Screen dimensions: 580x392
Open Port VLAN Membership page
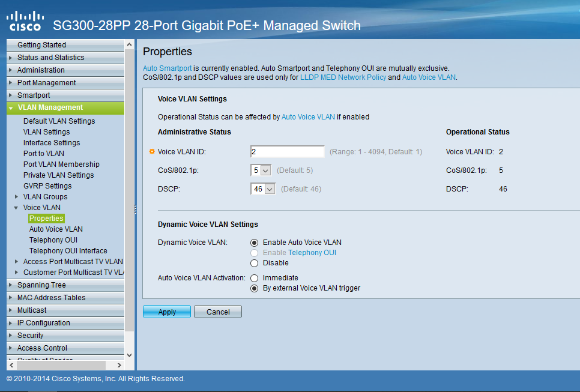61,164
